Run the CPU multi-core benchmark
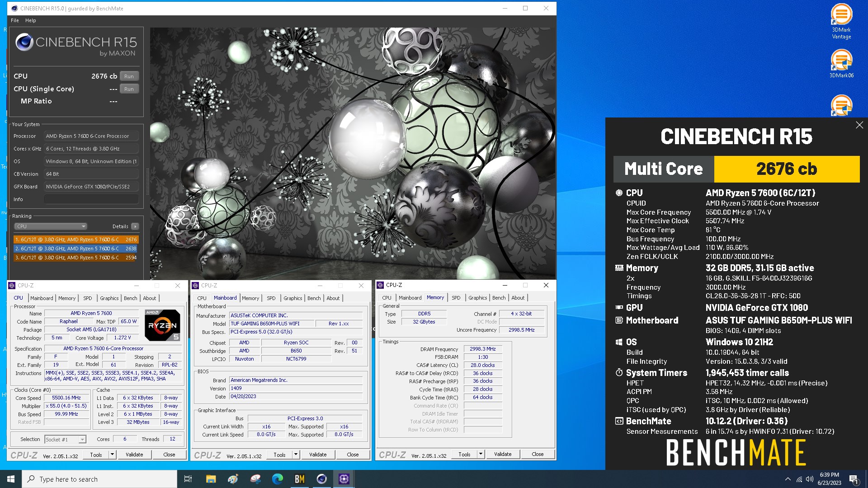 pyautogui.click(x=129, y=76)
